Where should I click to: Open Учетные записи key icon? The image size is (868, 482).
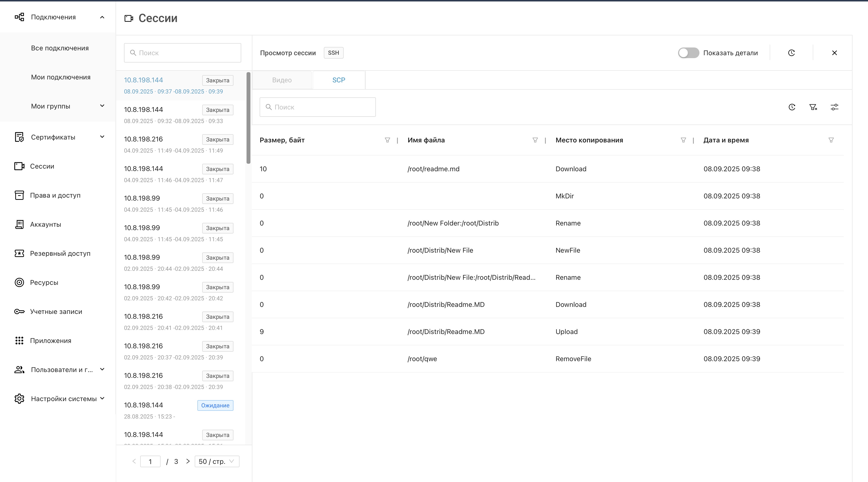click(x=19, y=311)
